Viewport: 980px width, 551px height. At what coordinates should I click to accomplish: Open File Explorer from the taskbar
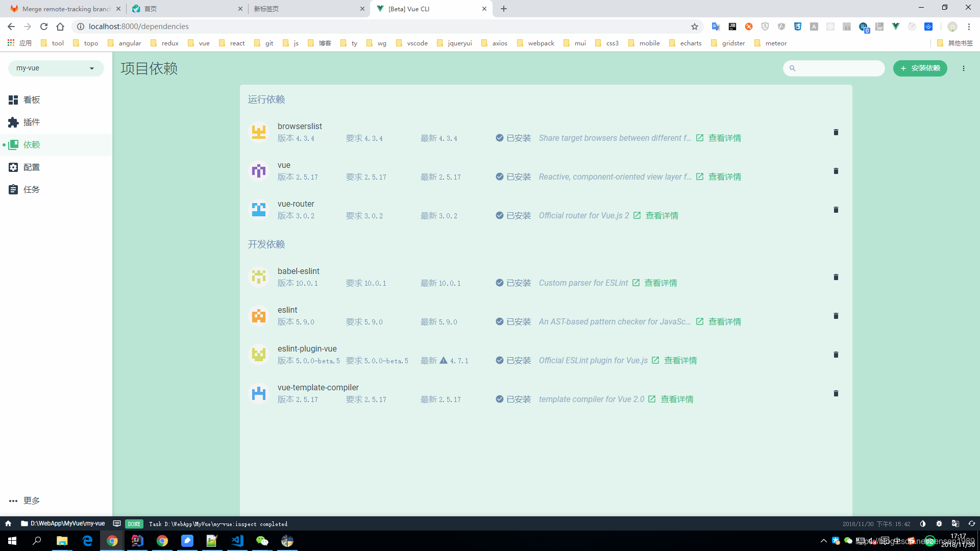tap(62, 541)
